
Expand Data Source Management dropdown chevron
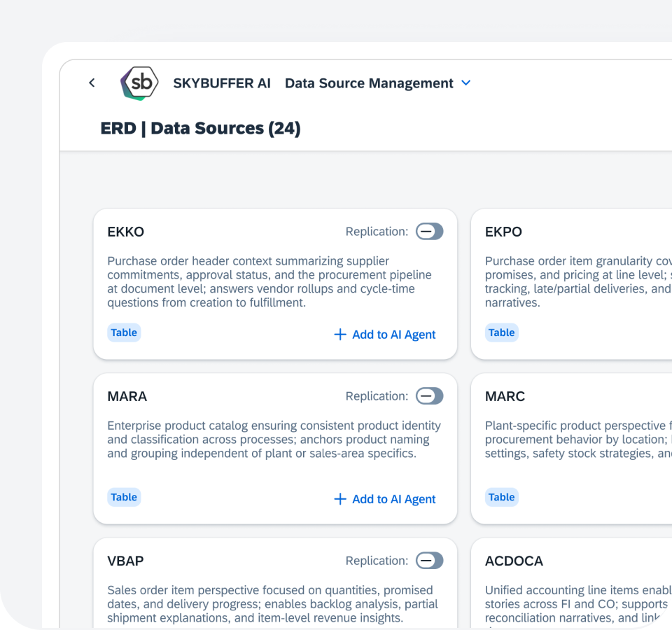pyautogui.click(x=466, y=83)
